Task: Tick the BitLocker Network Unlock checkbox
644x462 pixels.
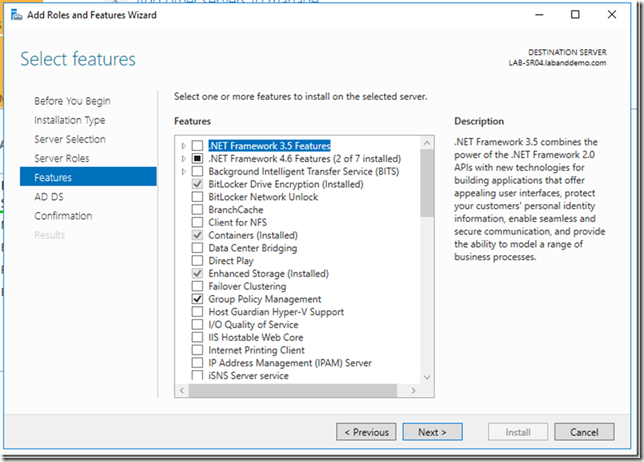Action: 198,197
